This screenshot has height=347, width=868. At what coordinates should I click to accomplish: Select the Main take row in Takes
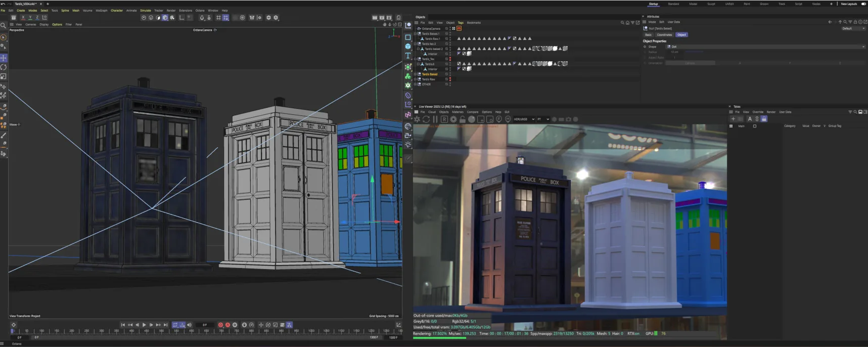(741, 126)
